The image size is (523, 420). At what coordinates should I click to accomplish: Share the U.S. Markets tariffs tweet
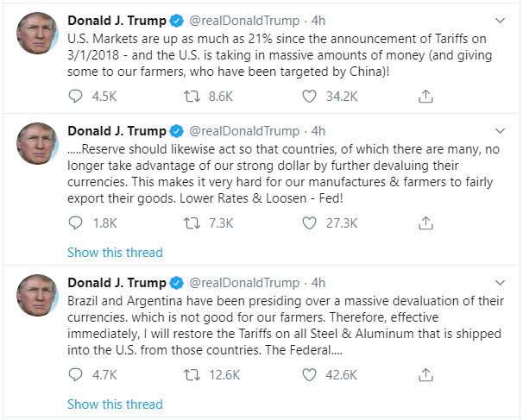pyautogui.click(x=425, y=97)
